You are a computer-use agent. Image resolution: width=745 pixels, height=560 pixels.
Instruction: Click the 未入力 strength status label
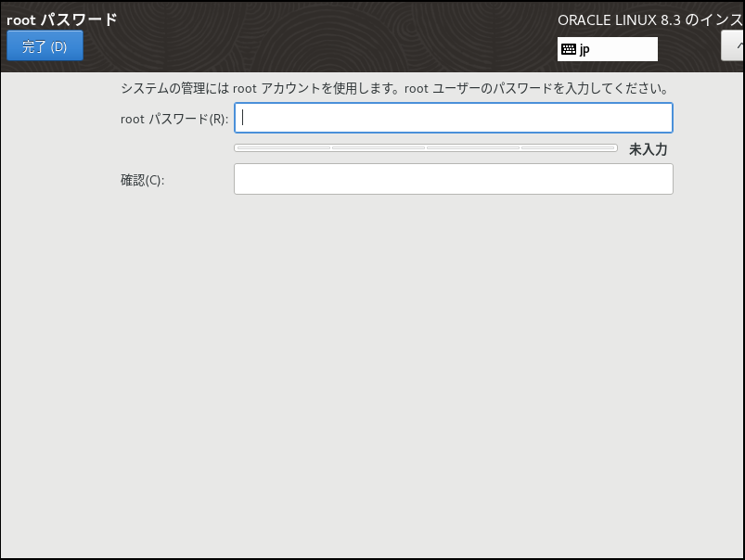[648, 149]
